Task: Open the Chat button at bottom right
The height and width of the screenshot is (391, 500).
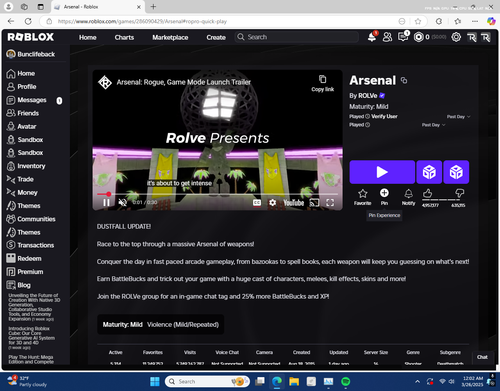Action: click(482, 357)
